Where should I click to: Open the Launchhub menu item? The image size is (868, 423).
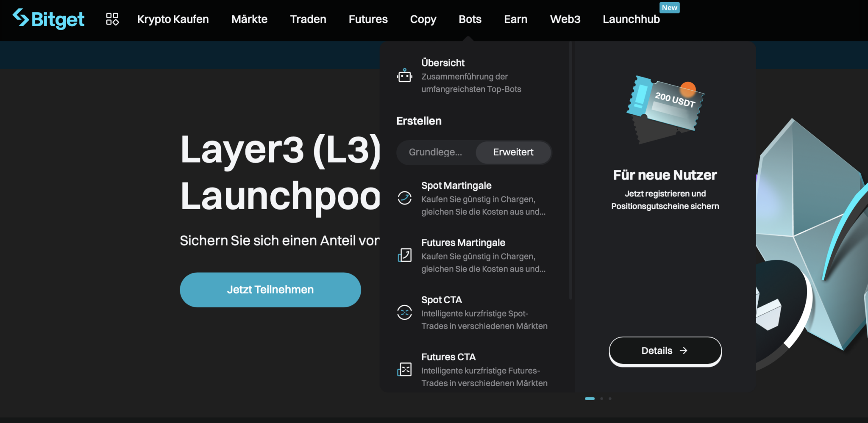click(631, 19)
